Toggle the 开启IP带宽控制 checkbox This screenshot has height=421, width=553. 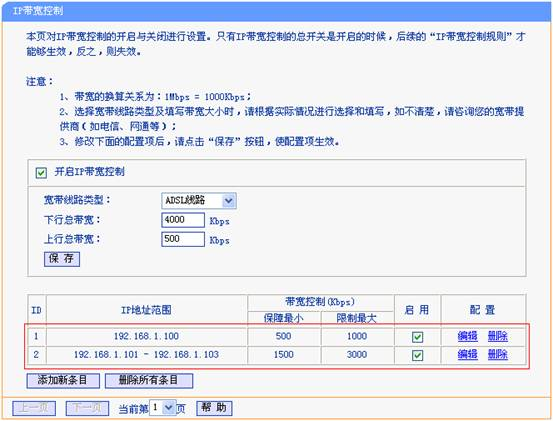41,172
